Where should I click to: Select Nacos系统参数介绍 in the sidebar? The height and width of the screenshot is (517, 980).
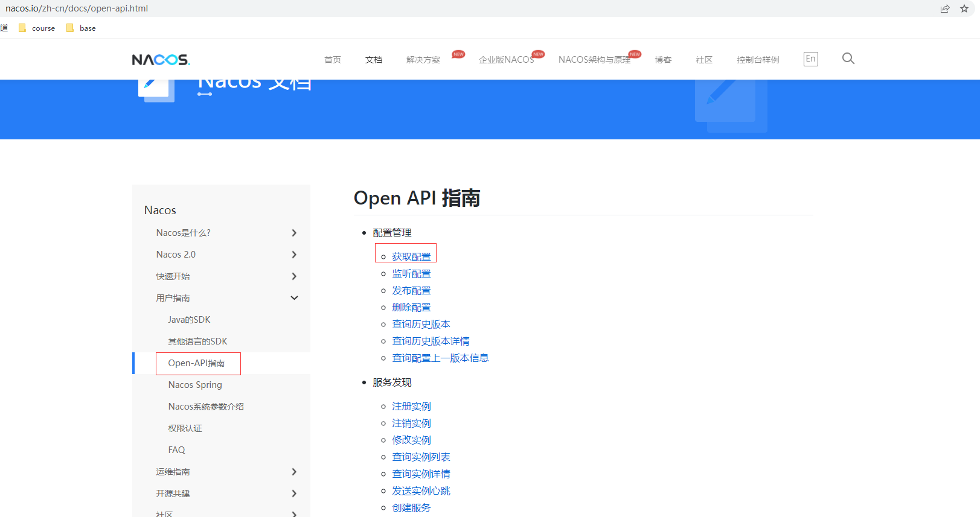(x=206, y=407)
